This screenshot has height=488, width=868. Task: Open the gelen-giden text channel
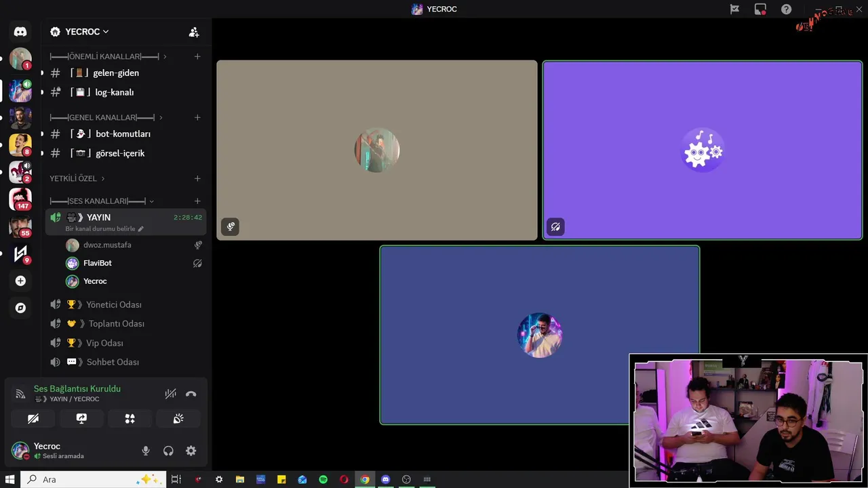pos(126,73)
